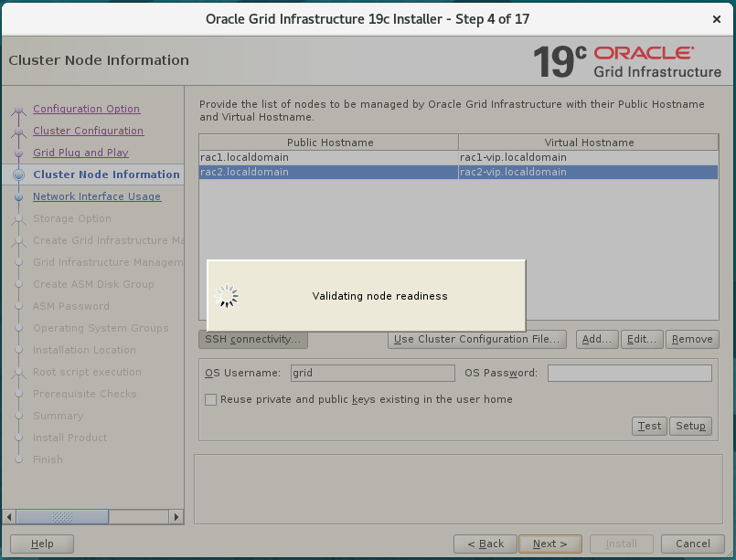This screenshot has width=736, height=560.
Task: Select the rac1-vip.localdomain virtual hostname cell
Action: pos(588,158)
